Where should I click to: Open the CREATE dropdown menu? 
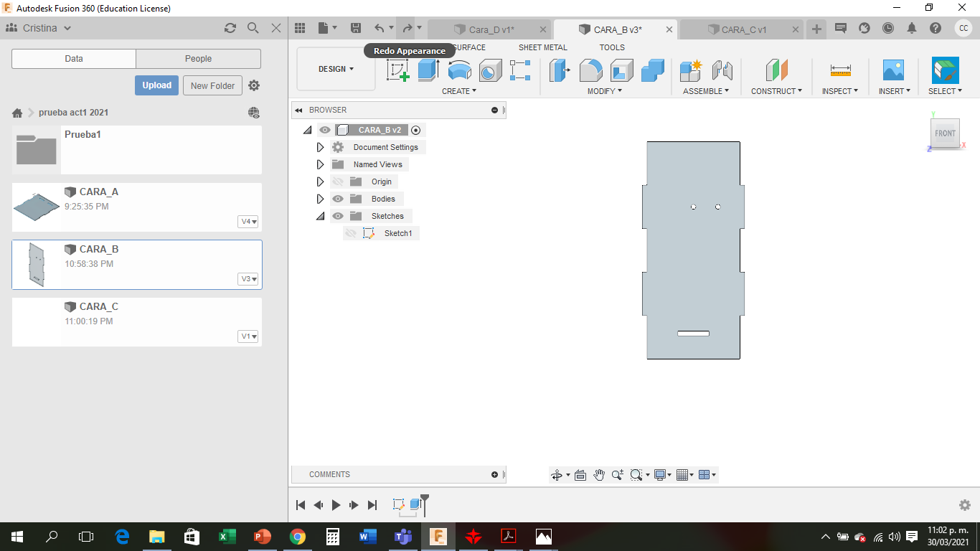(459, 91)
